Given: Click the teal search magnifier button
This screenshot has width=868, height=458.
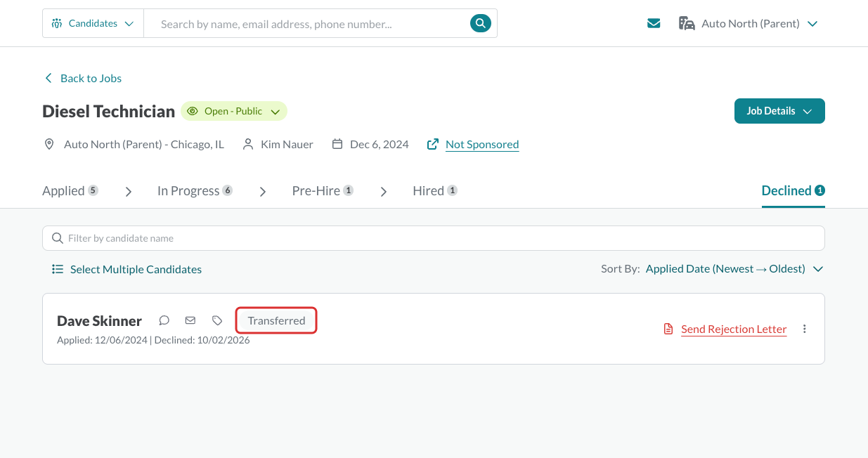Looking at the screenshot, I should [x=480, y=23].
